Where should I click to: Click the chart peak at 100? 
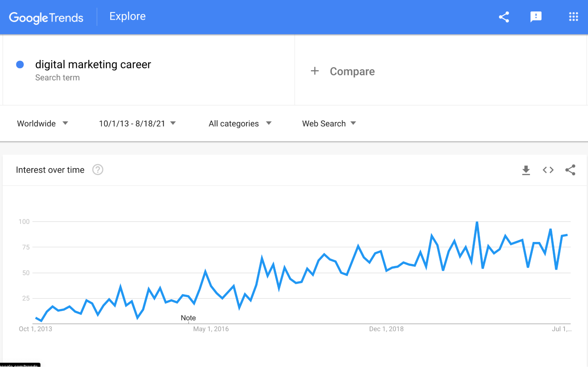click(x=477, y=222)
